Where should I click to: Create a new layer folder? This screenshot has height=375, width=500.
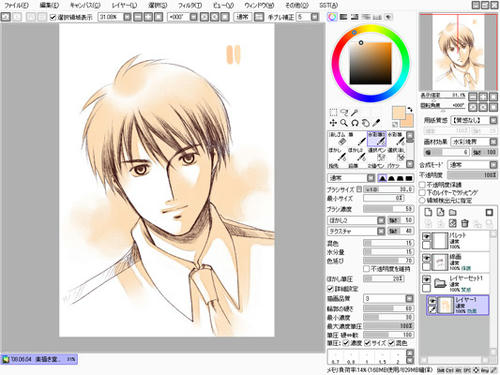[453, 212]
